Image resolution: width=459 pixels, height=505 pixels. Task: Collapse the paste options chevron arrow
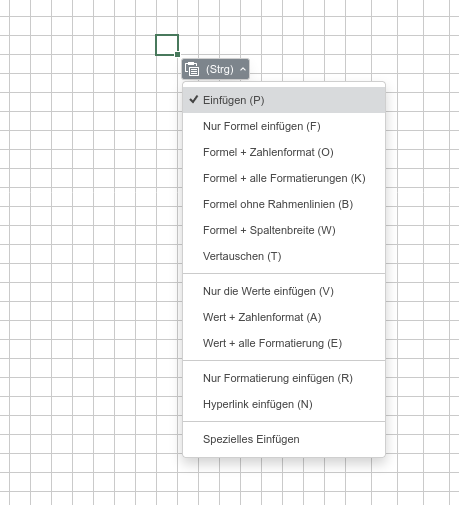(x=243, y=69)
